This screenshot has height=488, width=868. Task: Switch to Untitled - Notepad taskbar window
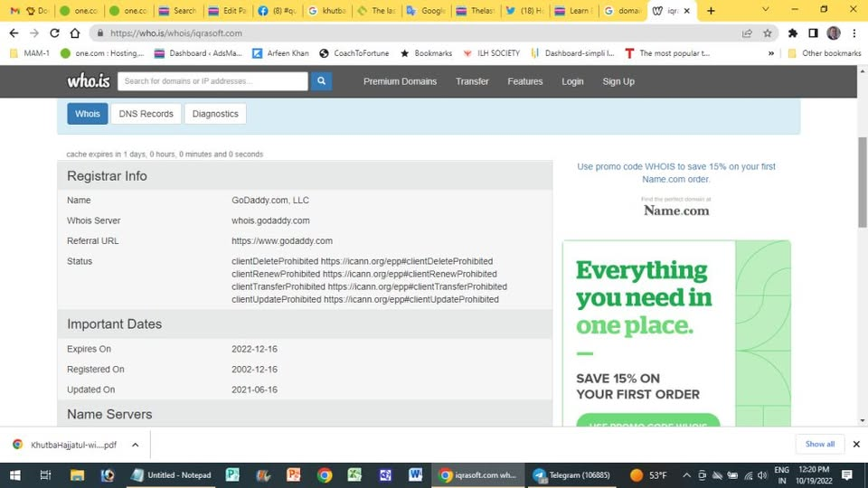[x=171, y=475]
